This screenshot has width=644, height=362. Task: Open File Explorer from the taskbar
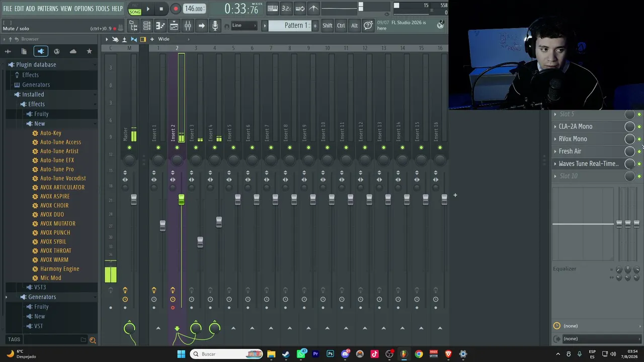click(271, 354)
